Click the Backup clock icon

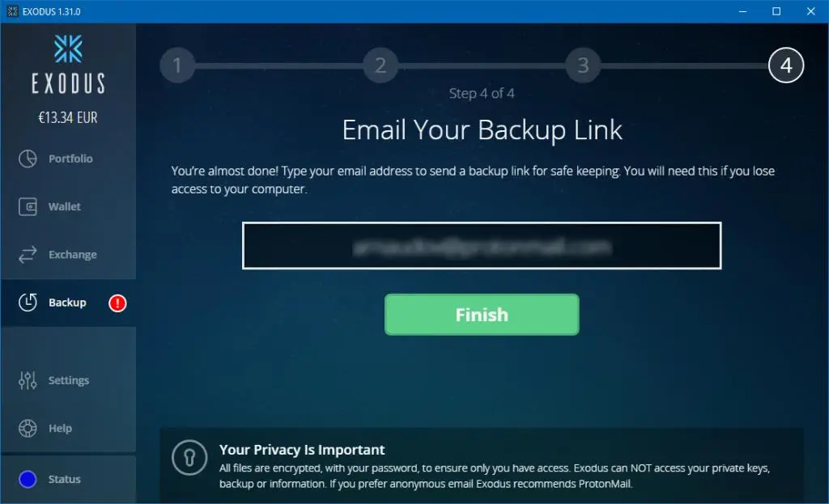[28, 303]
